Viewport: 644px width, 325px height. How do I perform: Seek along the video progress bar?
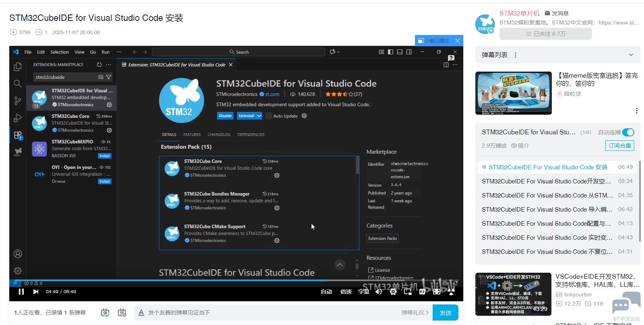coord(236,280)
